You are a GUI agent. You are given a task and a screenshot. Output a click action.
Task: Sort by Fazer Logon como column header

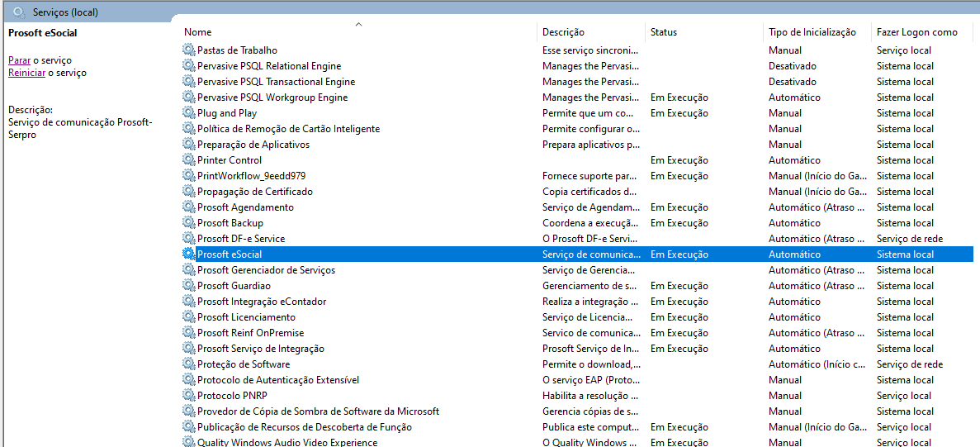point(917,32)
